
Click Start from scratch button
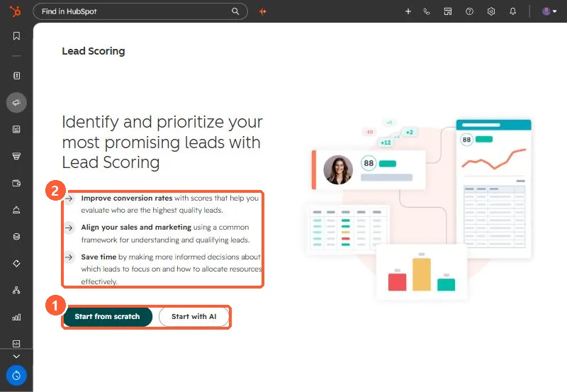108,317
